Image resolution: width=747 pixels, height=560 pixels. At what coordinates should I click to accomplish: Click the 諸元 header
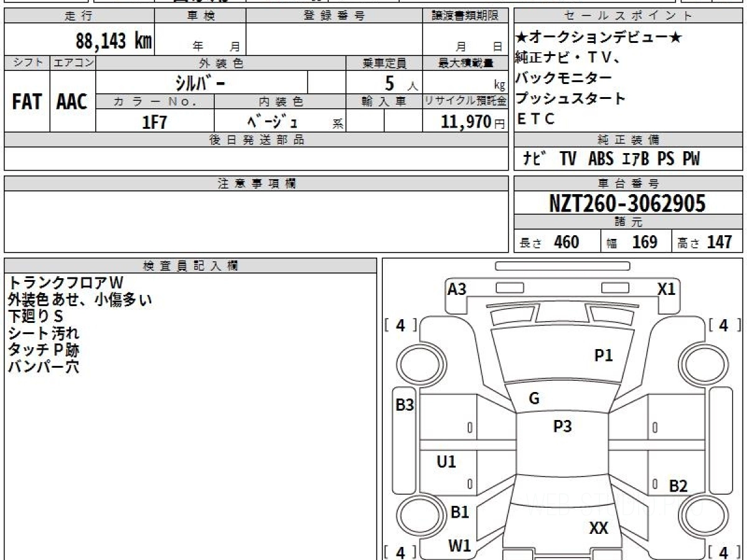[x=628, y=223]
